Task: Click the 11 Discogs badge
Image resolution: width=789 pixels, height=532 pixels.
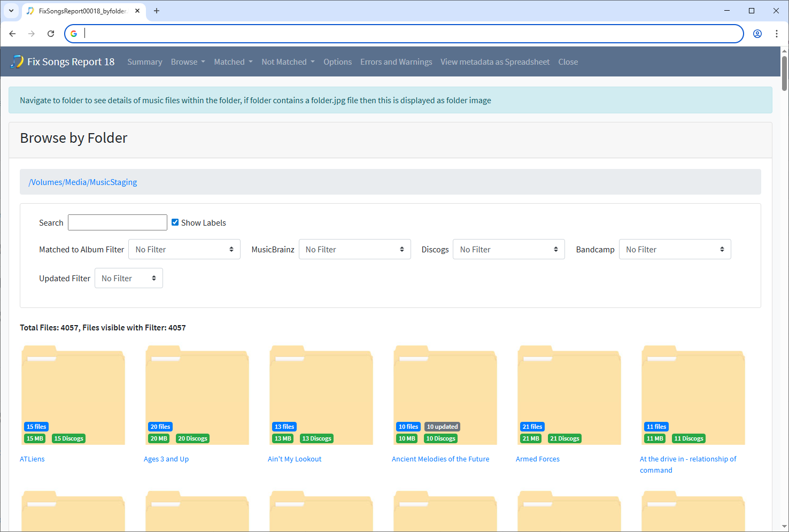Action: [689, 438]
